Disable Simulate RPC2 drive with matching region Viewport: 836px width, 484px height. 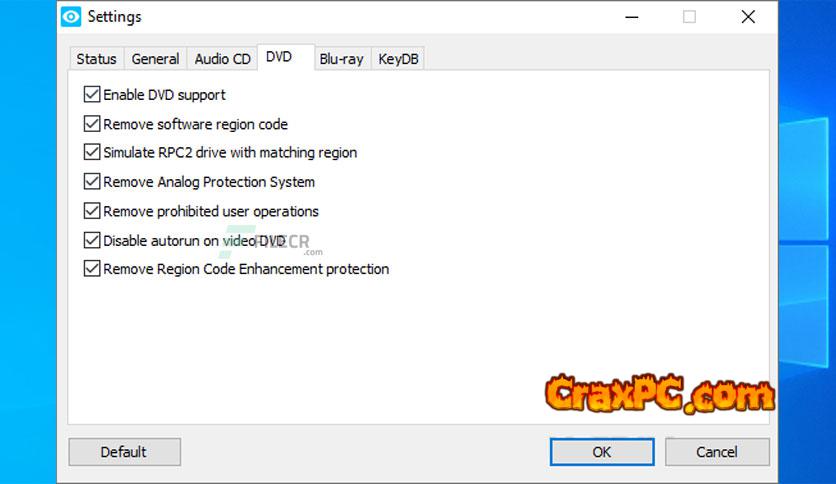tap(92, 152)
